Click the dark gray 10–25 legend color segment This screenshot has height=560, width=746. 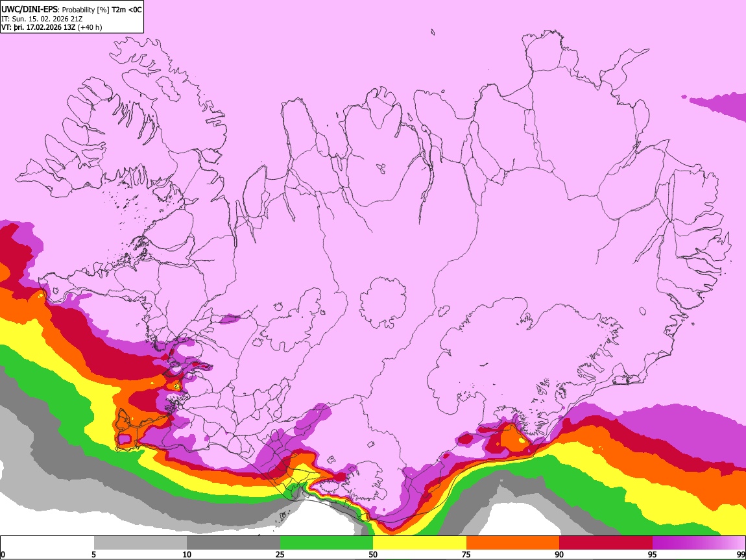click(234, 543)
